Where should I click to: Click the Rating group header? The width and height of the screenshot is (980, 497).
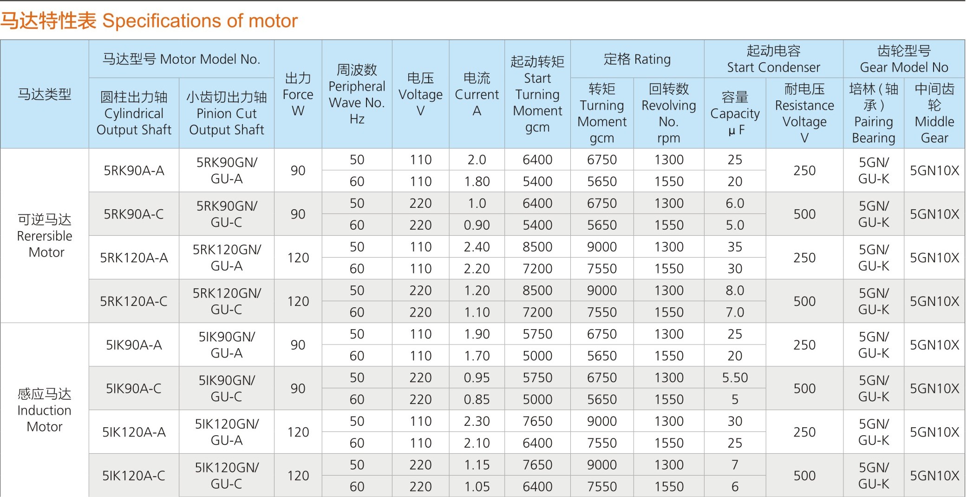point(637,59)
